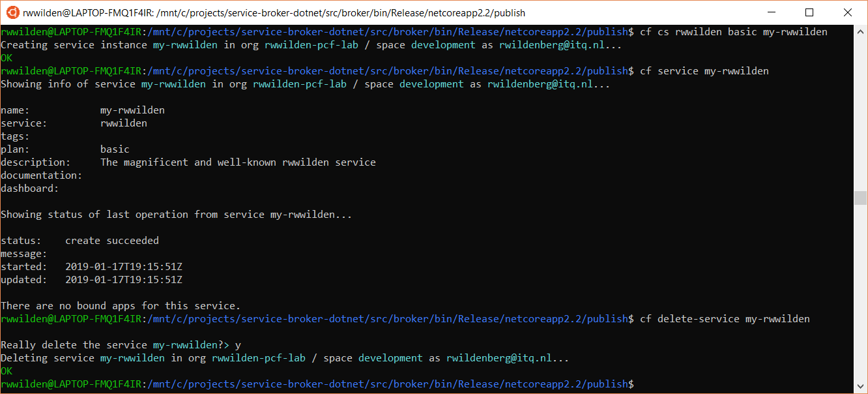Click the vertical scrollbar thumb

(860, 198)
